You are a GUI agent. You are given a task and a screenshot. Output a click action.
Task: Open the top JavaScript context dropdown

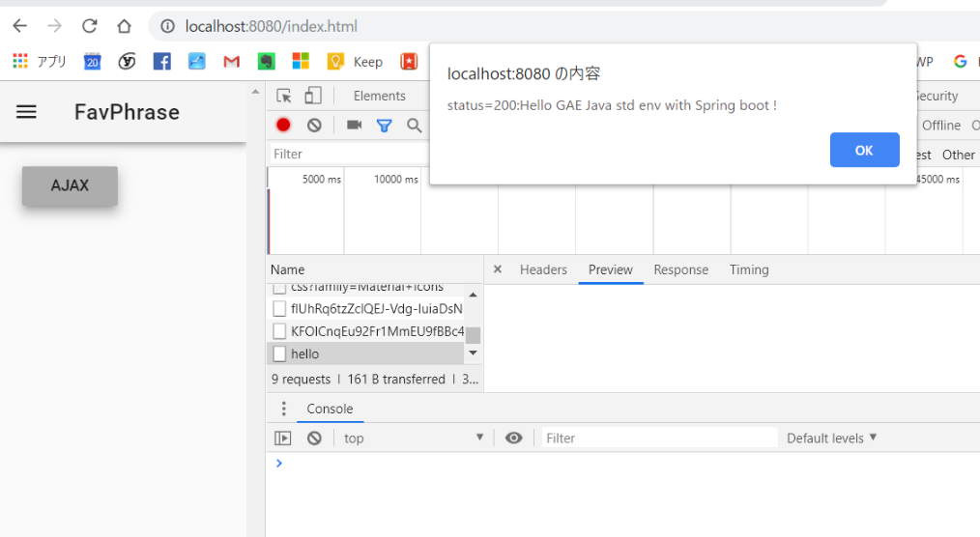click(x=413, y=438)
